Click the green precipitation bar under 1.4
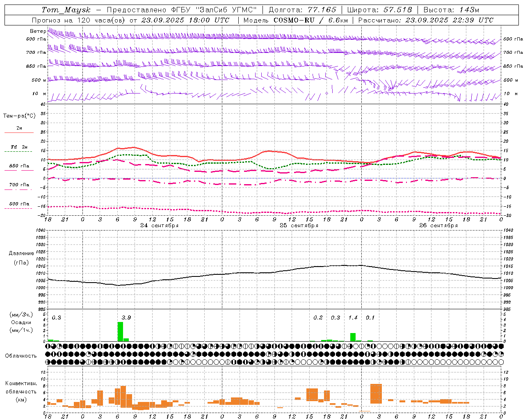Viewport: 525px width, 420px height. click(x=353, y=337)
